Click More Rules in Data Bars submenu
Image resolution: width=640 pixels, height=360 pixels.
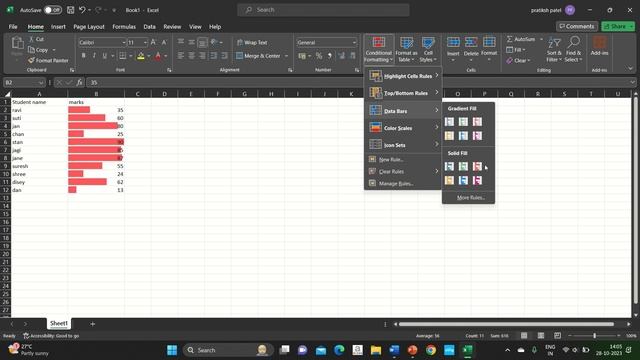click(x=471, y=198)
